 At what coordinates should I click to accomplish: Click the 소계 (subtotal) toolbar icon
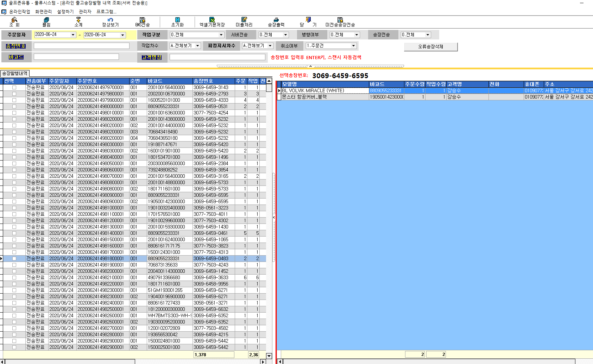point(78,20)
